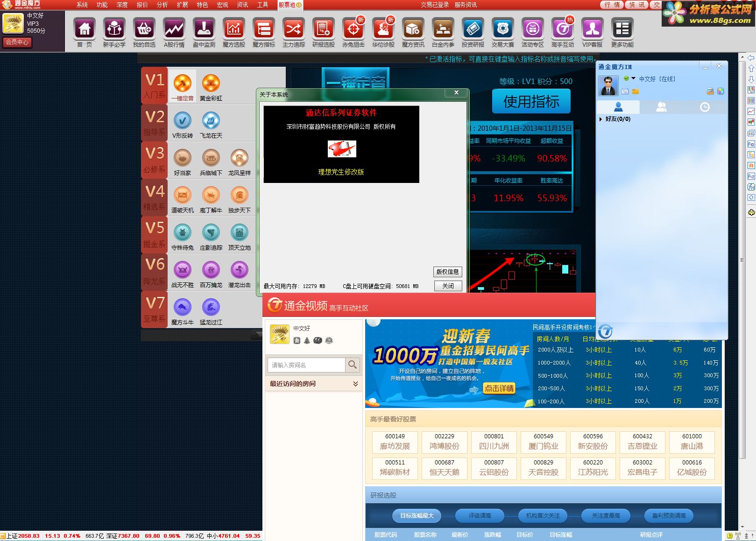Open 活动专区 gift icon
This screenshot has height=541, width=756.
pyautogui.click(x=533, y=29)
